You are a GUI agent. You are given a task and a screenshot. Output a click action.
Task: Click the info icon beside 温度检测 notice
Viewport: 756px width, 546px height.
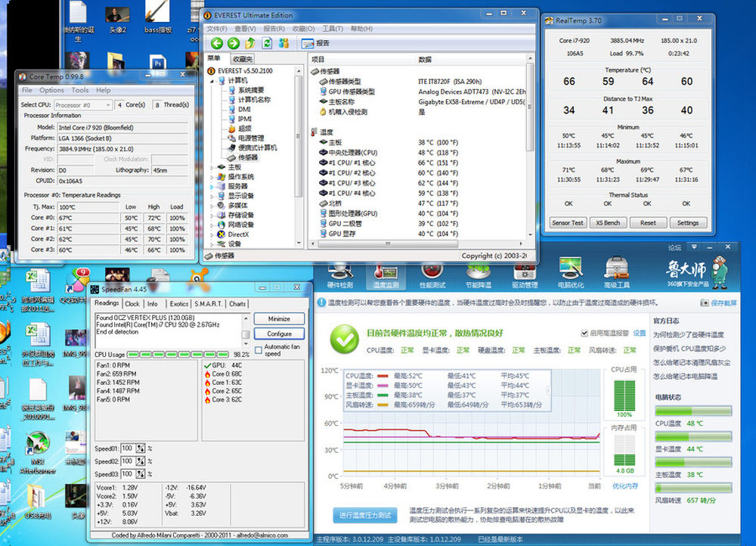tap(321, 302)
